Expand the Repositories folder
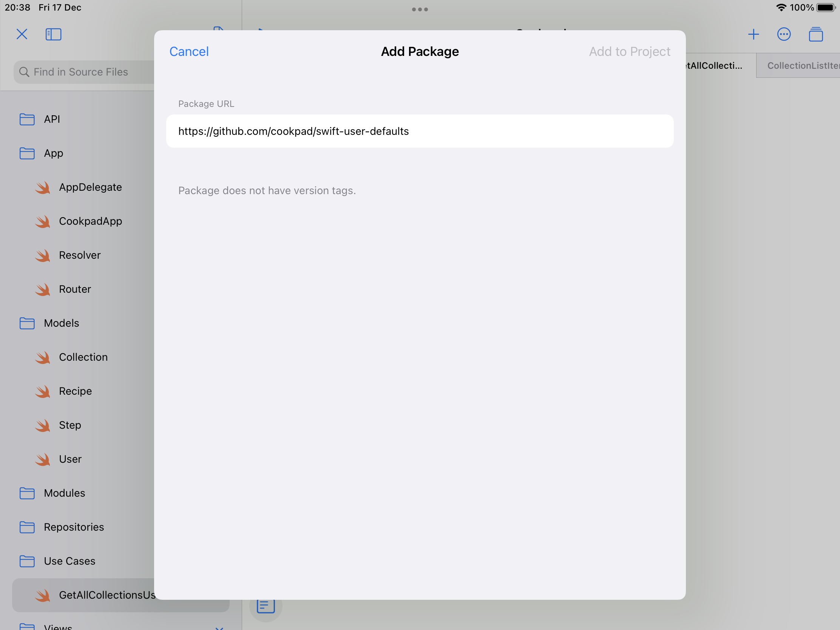The height and width of the screenshot is (630, 840). pyautogui.click(x=74, y=527)
